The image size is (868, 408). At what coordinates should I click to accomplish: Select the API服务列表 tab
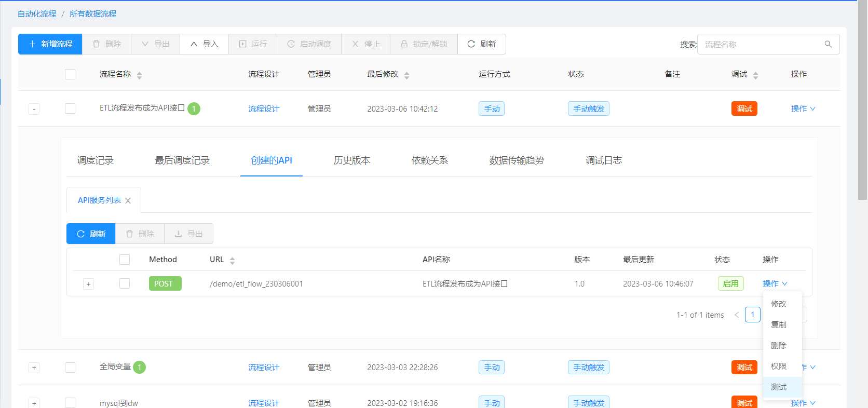[x=99, y=200]
